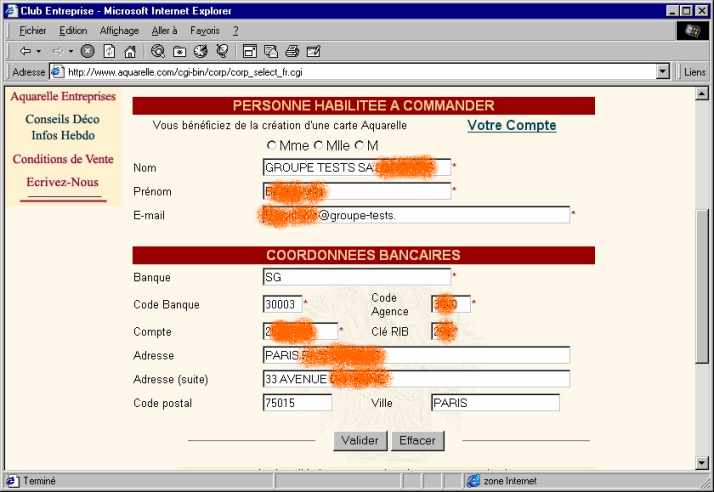
Task: Click into the Adresse (suite) field
Action: coord(416,379)
